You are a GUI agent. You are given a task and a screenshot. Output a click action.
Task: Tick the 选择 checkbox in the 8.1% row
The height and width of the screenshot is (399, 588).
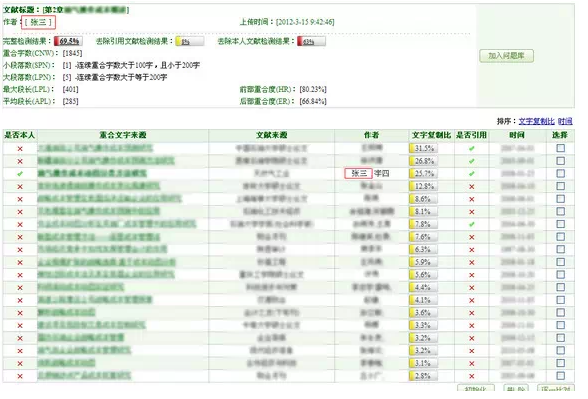point(561,212)
